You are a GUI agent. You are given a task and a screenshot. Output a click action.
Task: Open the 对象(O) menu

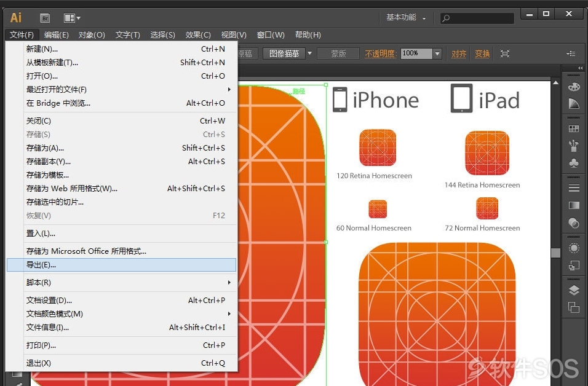coord(92,35)
